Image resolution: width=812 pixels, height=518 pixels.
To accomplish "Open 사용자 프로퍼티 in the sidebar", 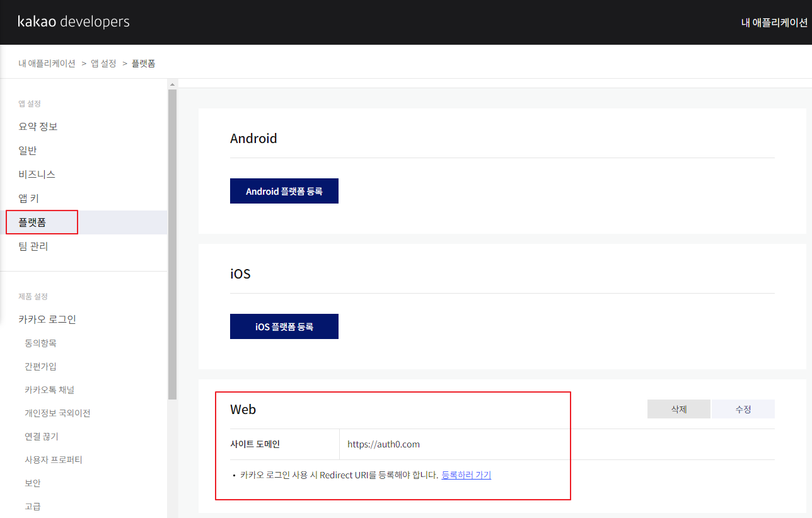I will pyautogui.click(x=54, y=459).
